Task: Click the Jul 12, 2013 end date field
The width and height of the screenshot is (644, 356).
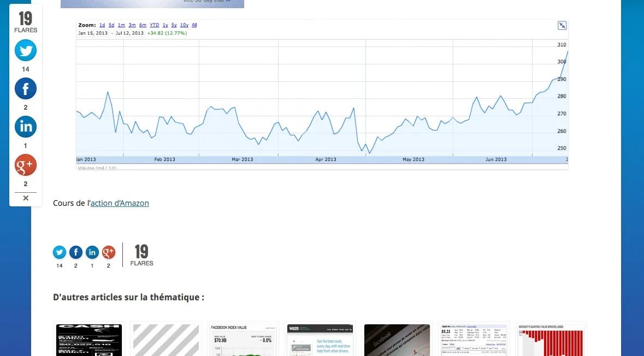Action: tap(129, 33)
